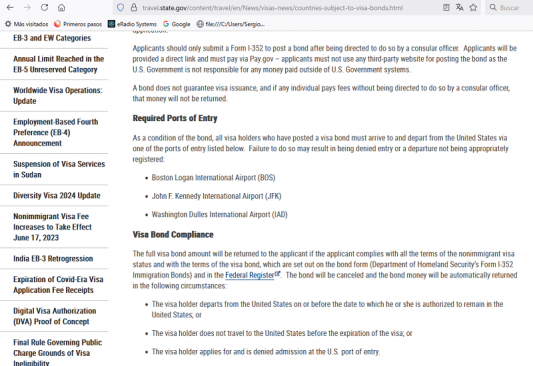Open Expiration of Covid-Era Visa Fee Receipts

(58, 284)
